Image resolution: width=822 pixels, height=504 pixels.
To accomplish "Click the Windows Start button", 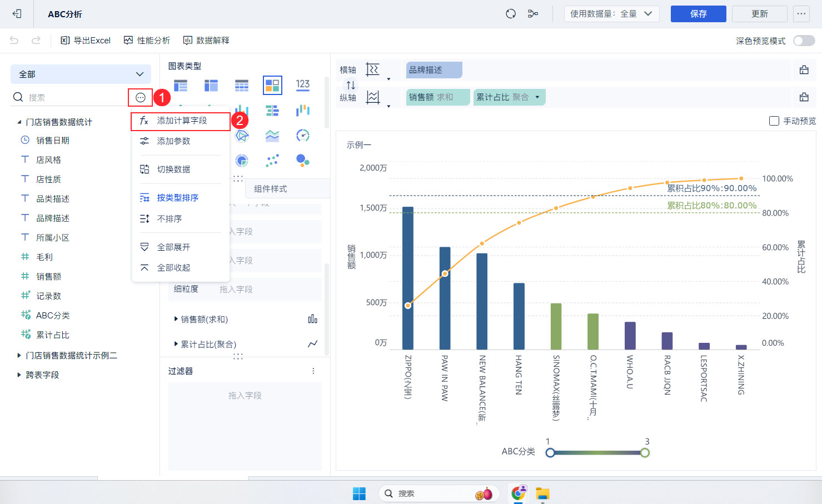I will pos(360,493).
